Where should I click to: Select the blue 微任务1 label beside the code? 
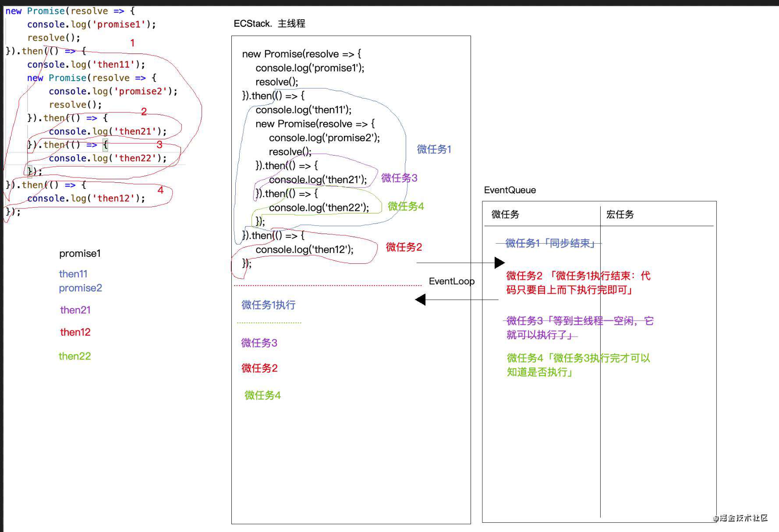[434, 149]
